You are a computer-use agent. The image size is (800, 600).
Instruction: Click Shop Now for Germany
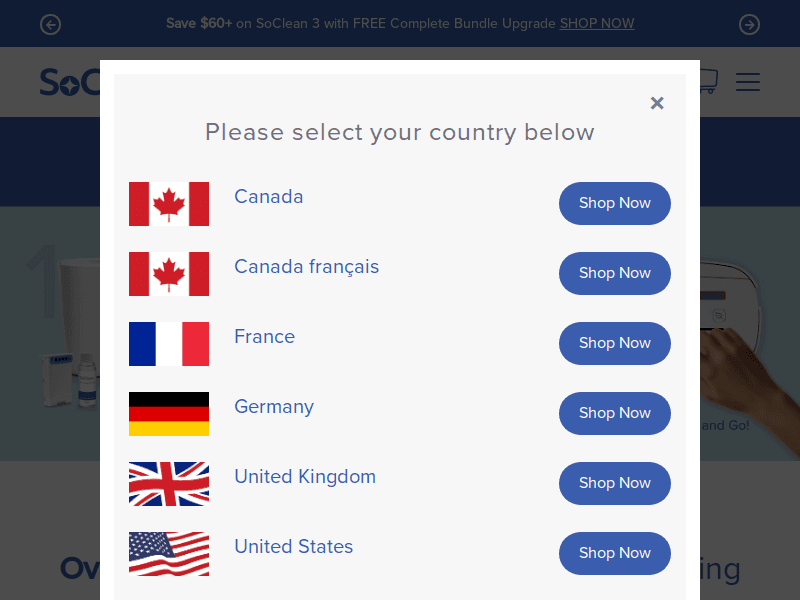[x=615, y=413]
